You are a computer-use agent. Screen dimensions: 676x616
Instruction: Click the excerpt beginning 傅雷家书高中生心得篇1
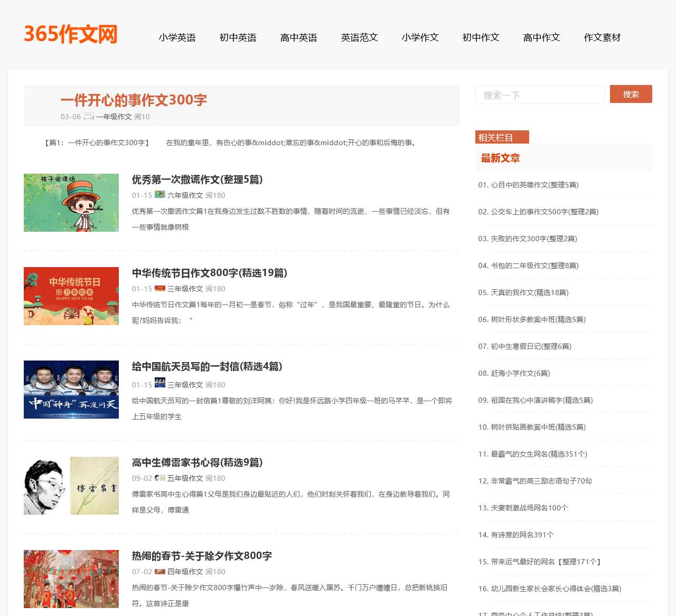point(291,502)
